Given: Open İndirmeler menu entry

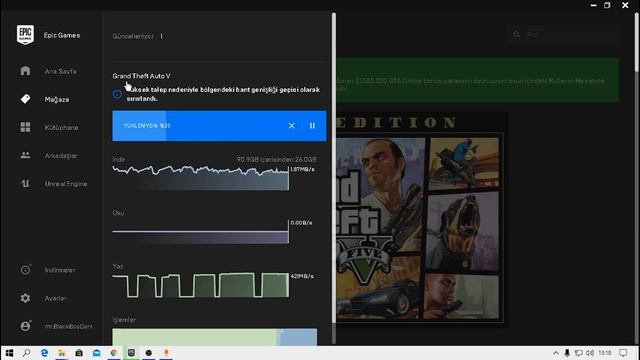Looking at the screenshot, I should coord(60,270).
